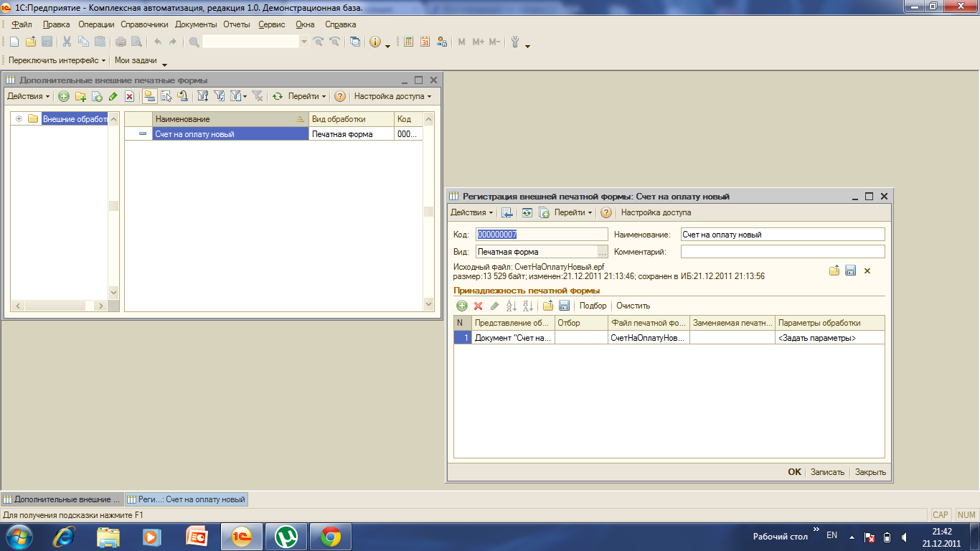Screen dimensions: 980x551
Task: Click the add new group folder icon
Action: 80,96
